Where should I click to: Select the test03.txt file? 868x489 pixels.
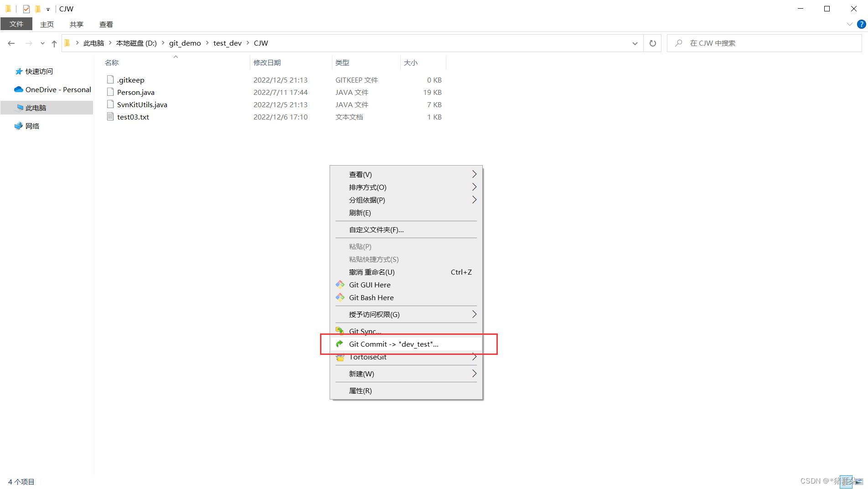coord(133,117)
